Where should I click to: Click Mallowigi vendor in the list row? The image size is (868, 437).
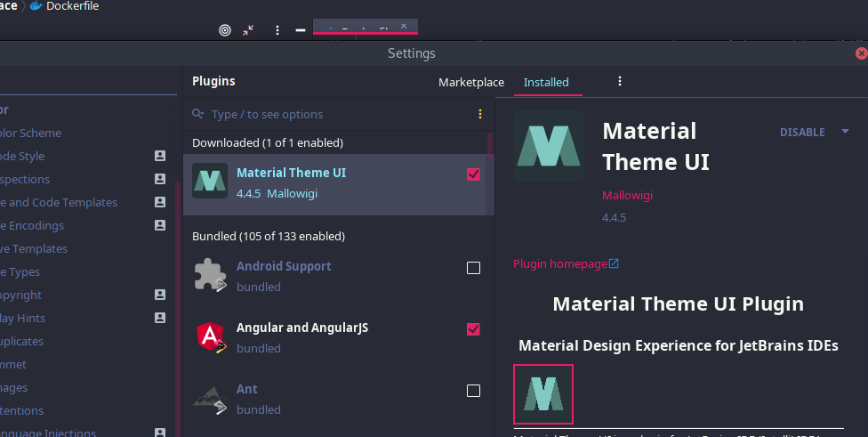coord(292,194)
